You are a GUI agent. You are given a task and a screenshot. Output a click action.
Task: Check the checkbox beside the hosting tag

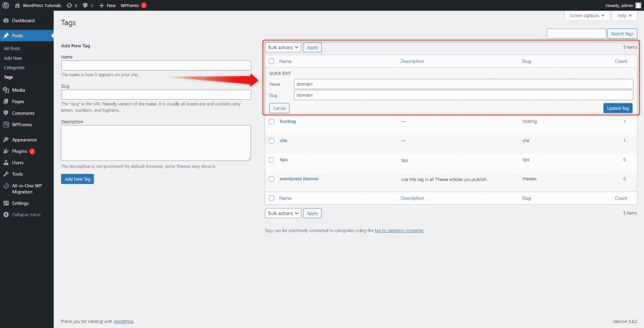coord(271,121)
